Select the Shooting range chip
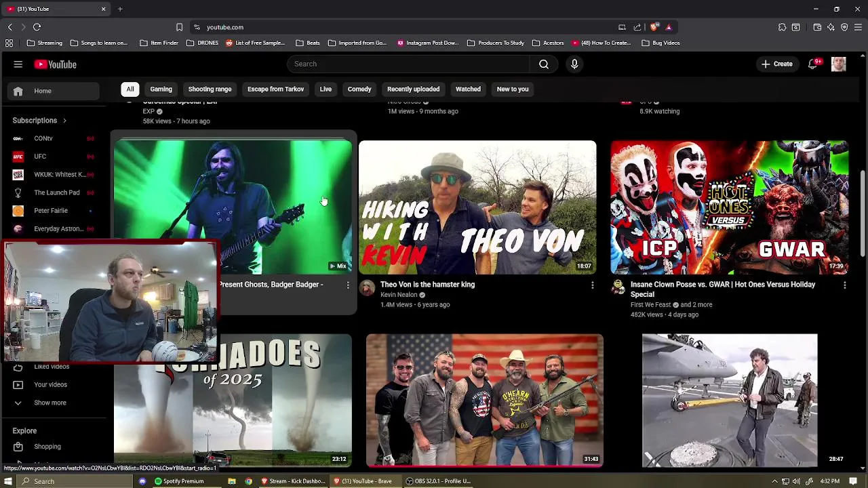The width and height of the screenshot is (868, 488). pyautogui.click(x=210, y=89)
